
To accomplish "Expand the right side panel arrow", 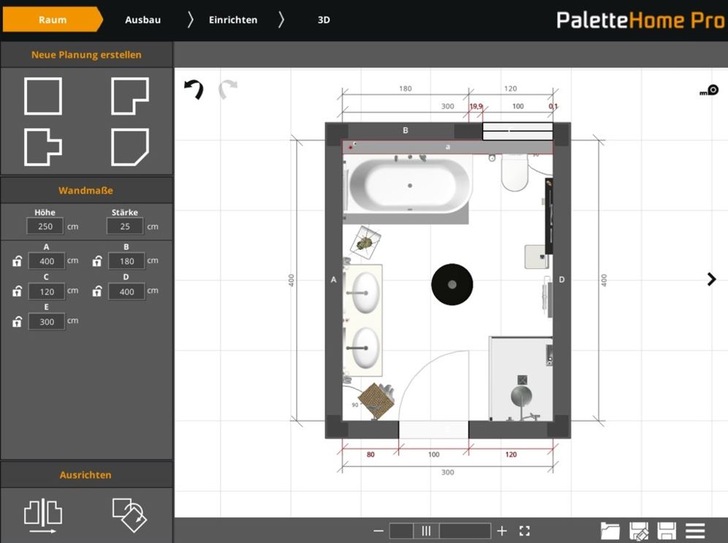I will click(712, 279).
